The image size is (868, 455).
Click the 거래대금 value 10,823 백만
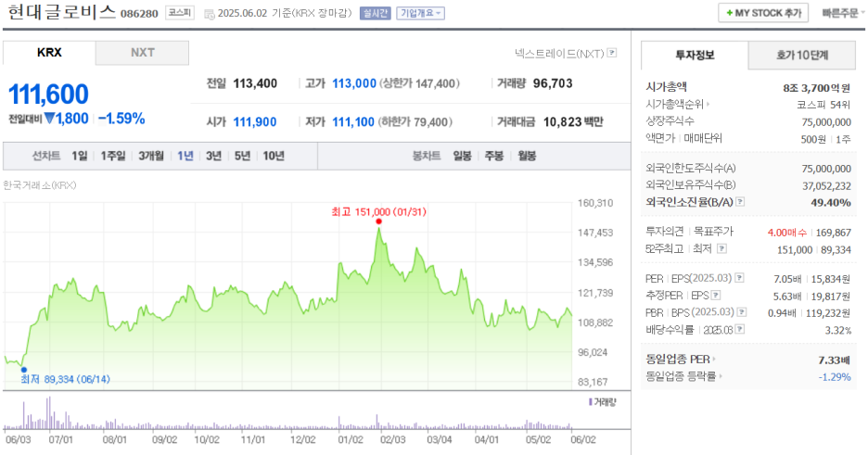573,122
